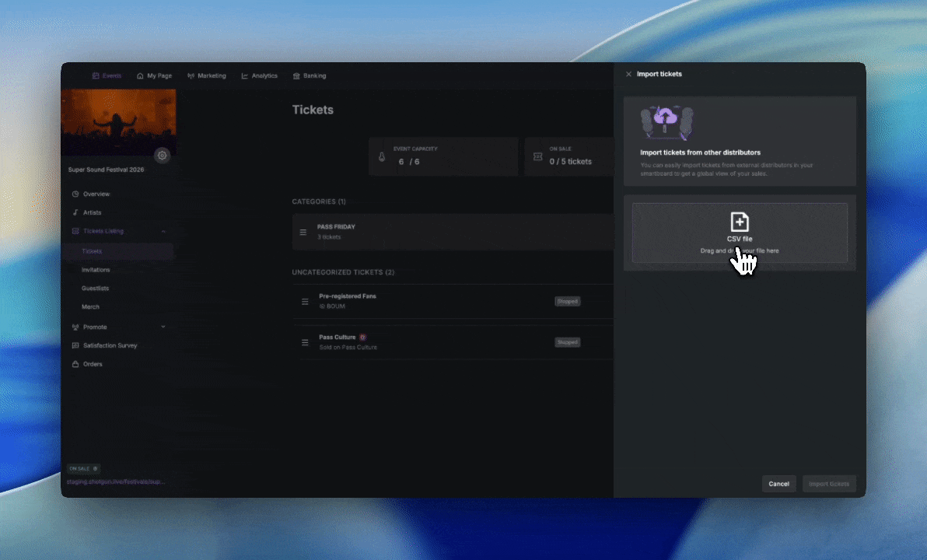
Task: Open Guestlists in the sidebar
Action: click(95, 288)
